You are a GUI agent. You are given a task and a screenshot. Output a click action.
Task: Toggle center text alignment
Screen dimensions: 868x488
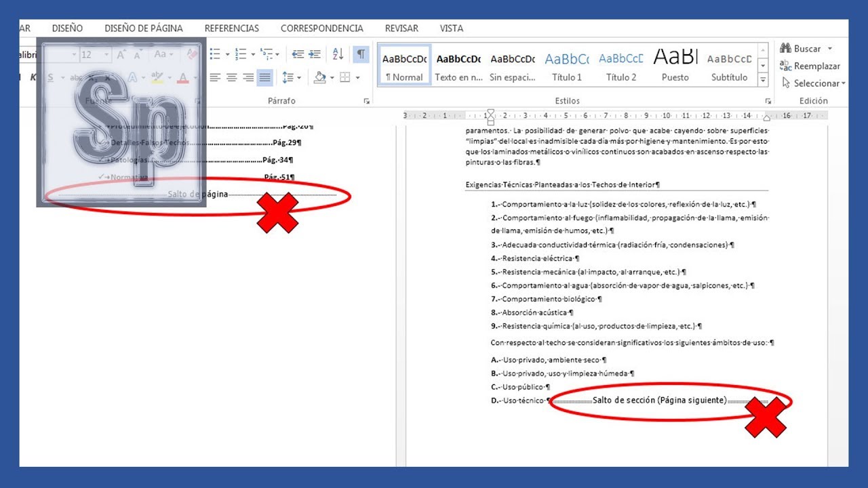pyautogui.click(x=232, y=78)
